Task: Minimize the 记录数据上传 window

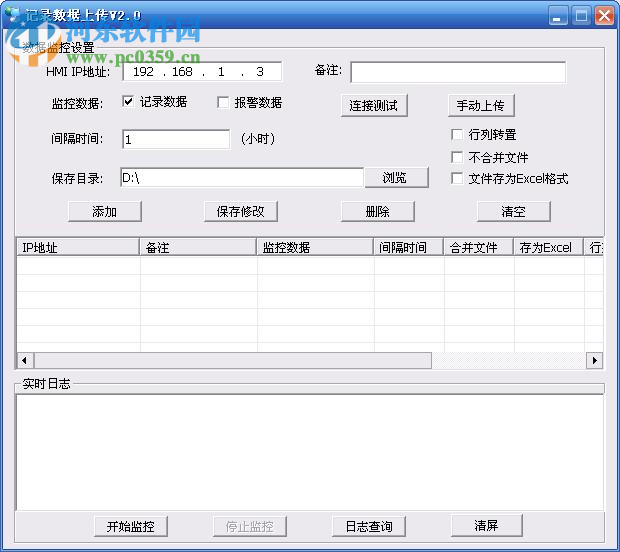Action: click(558, 16)
